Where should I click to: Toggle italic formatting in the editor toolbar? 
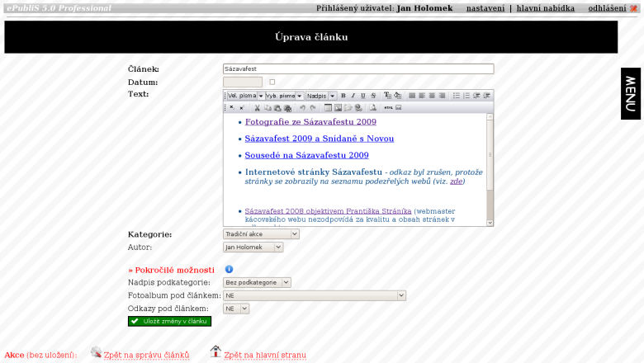[353, 96]
